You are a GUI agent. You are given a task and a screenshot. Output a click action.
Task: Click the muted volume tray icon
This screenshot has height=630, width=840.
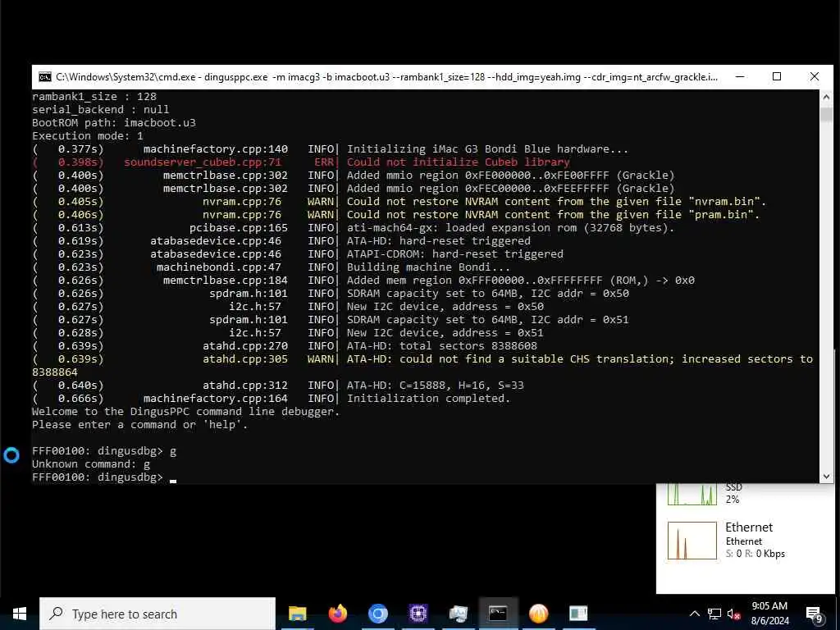point(734,614)
